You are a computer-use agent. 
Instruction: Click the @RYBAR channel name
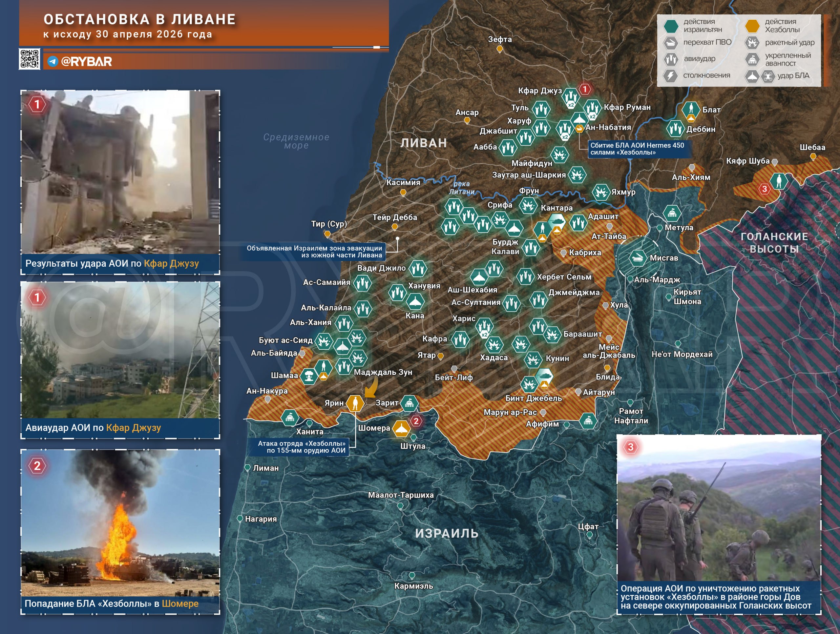click(x=87, y=62)
